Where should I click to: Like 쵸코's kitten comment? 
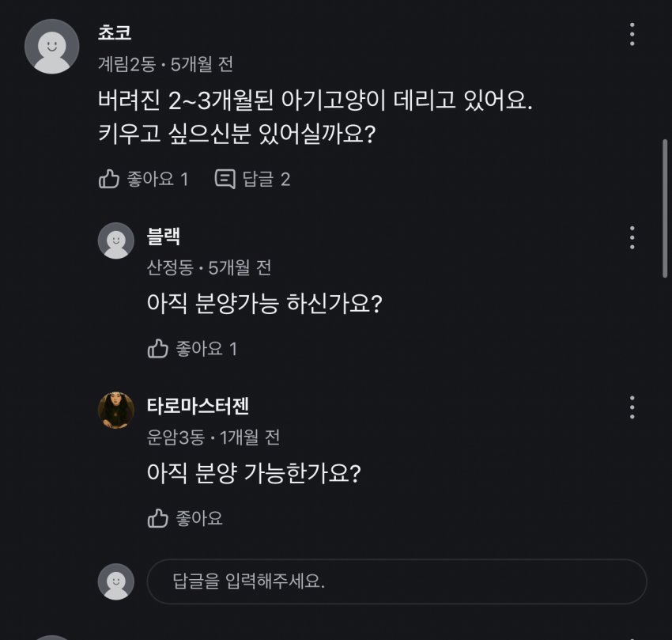142,179
